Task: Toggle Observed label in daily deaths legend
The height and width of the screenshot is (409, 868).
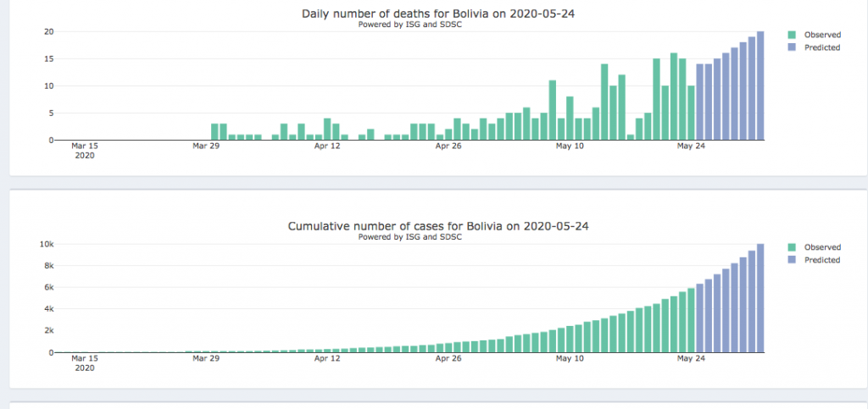Action: click(821, 35)
